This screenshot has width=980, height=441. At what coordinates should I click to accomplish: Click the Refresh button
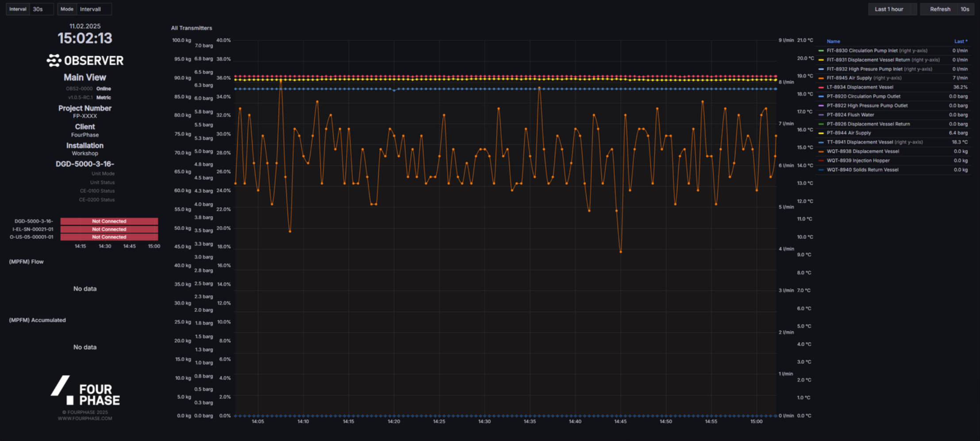click(939, 9)
